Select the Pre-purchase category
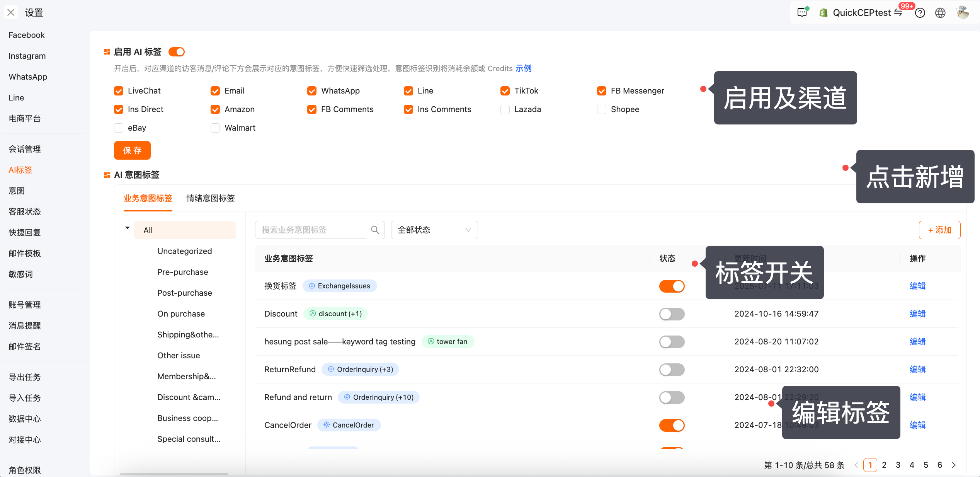This screenshot has width=980, height=477. [183, 272]
